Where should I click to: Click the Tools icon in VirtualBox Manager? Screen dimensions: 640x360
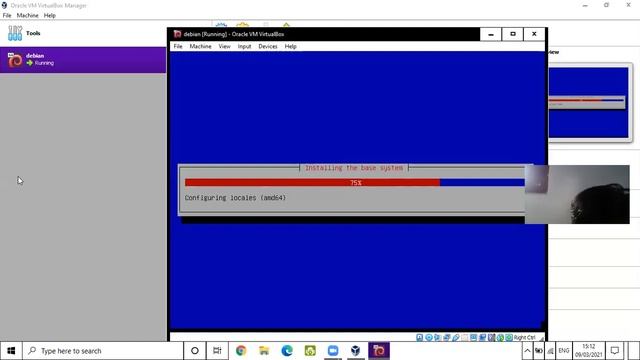coord(15,33)
